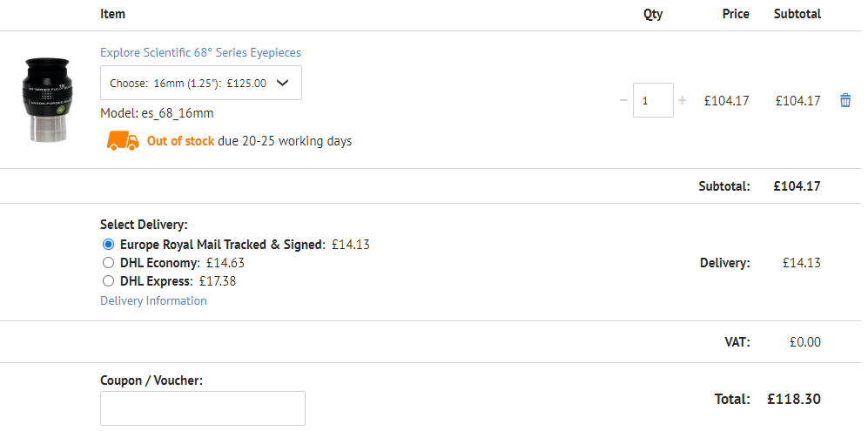
Task: Increase quantity with the plus icon
Action: click(x=683, y=100)
